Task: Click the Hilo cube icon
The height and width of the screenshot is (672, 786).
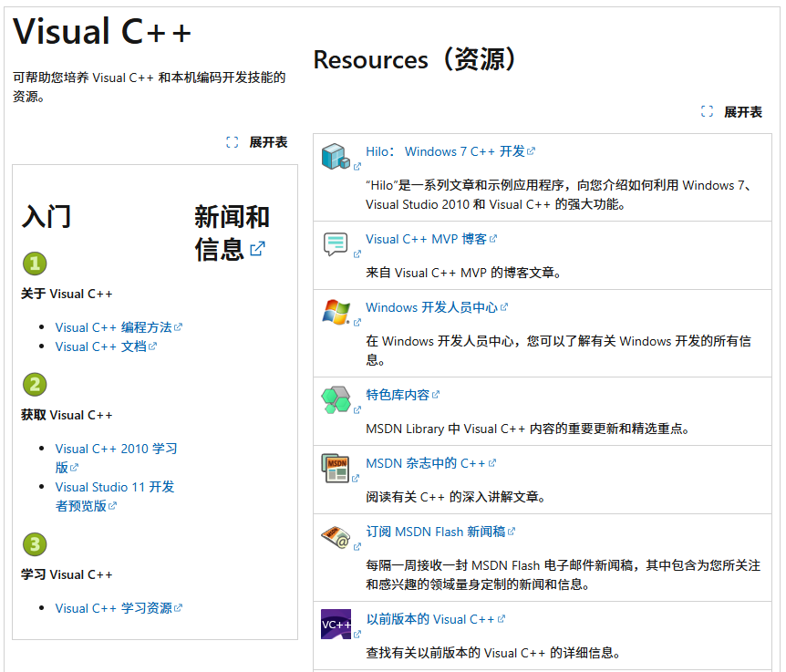Action: 336,156
